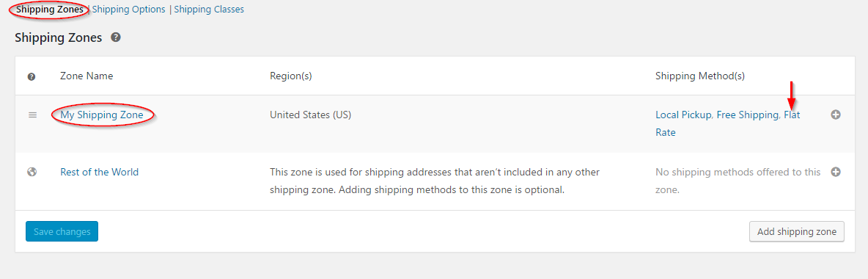This screenshot has height=279, width=868.
Task: Click the Shipping Method(s) column header
Action: (x=699, y=76)
